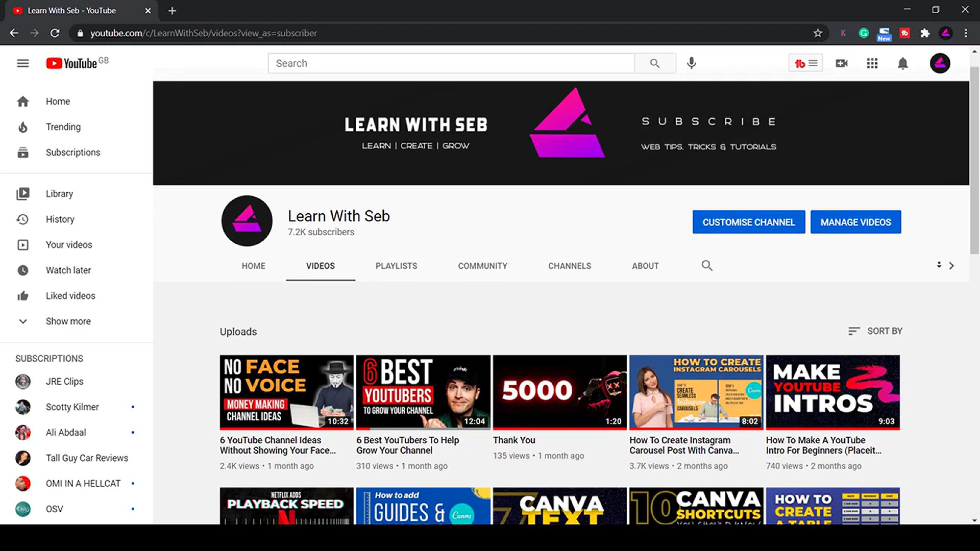Open No Face No Voice video thumbnail
Screen dimensions: 980x551
click(286, 392)
